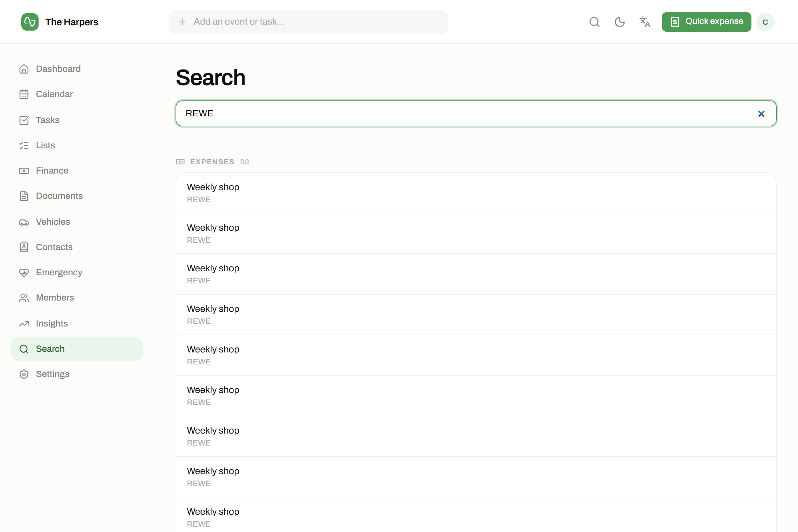Click the Quick expense button

point(706,22)
